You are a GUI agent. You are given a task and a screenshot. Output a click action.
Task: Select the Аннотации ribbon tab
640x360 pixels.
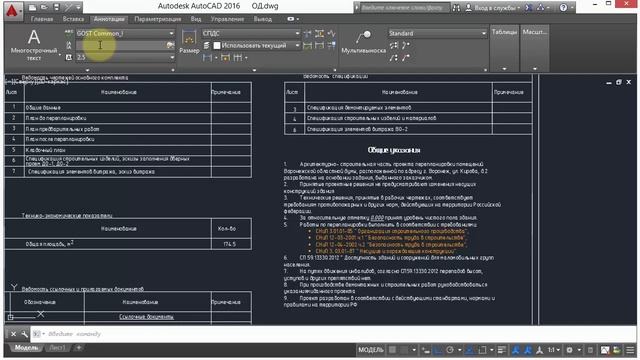click(x=109, y=19)
